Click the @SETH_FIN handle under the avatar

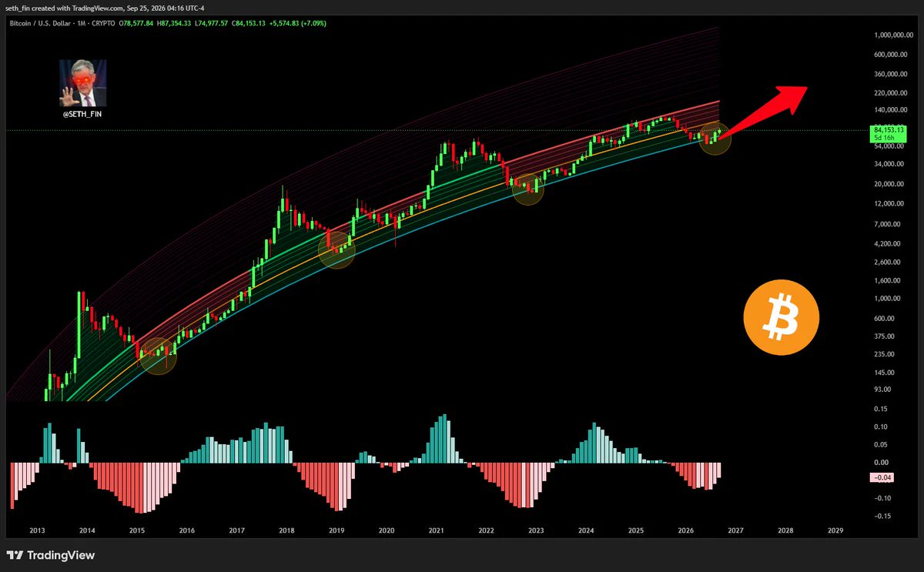click(82, 114)
